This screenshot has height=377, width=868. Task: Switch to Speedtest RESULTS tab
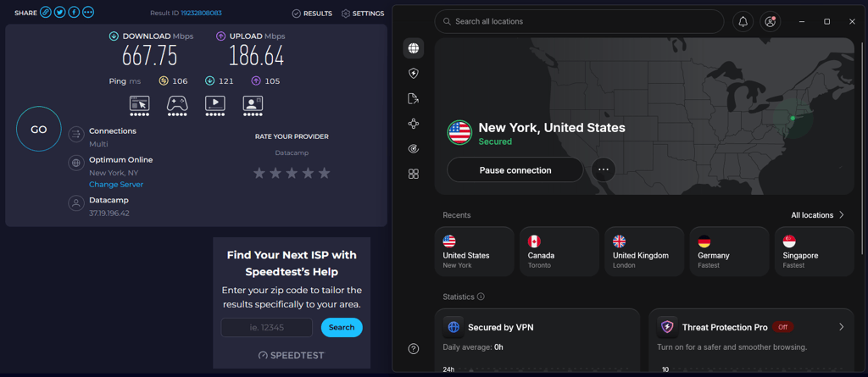coord(312,14)
